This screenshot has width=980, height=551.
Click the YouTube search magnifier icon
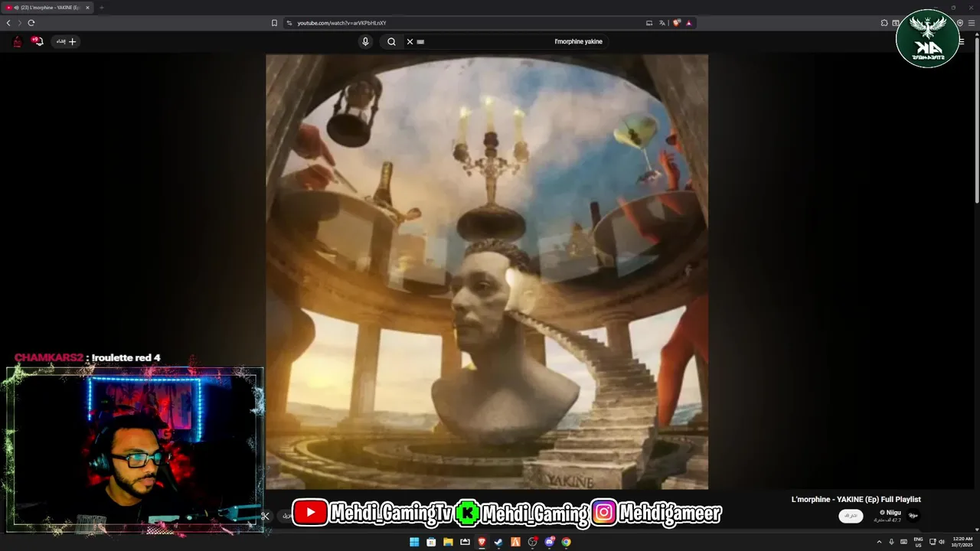tap(391, 41)
